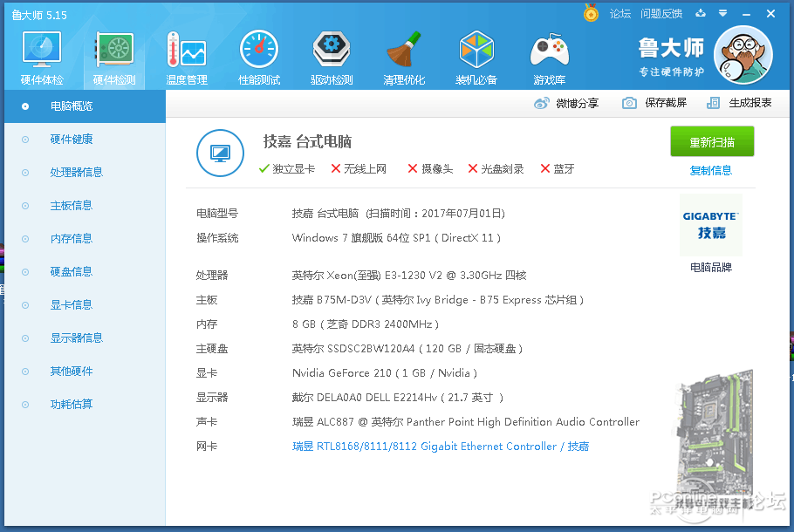794x532 pixels.
Task: Click the gold medal icon in title bar
Action: [591, 13]
